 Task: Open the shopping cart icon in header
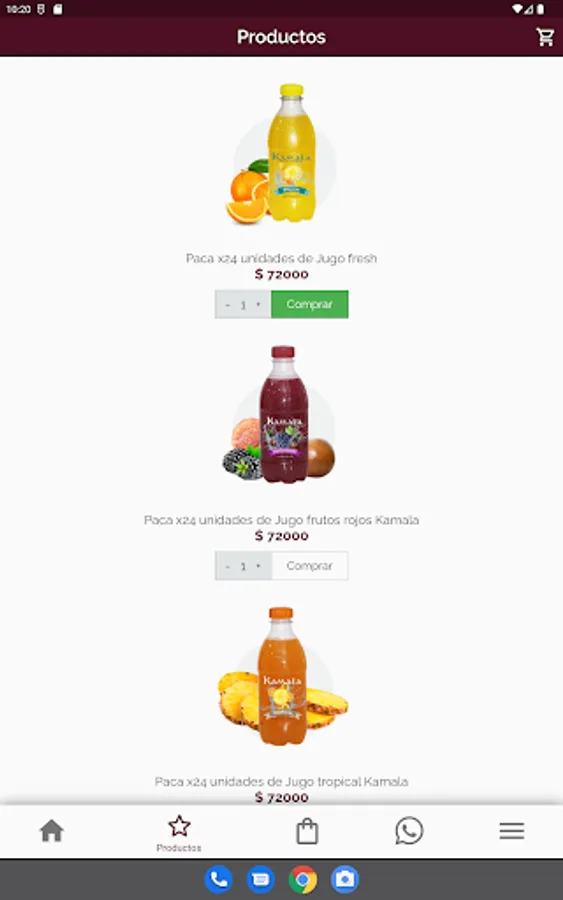click(x=545, y=37)
